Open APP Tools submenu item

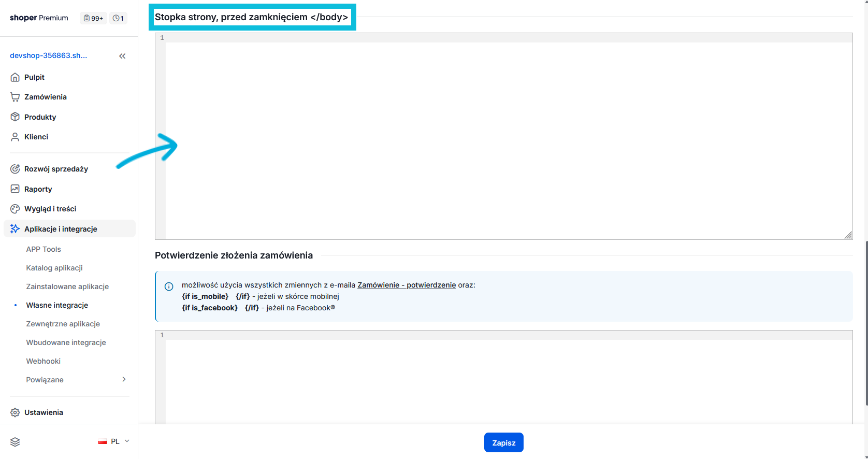[x=44, y=249]
